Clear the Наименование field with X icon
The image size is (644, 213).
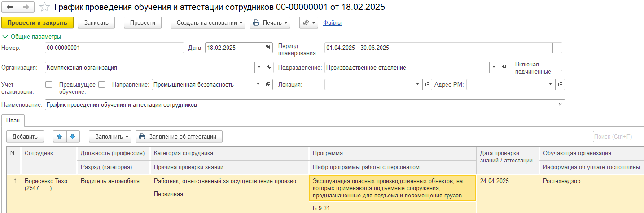pyautogui.click(x=560, y=104)
